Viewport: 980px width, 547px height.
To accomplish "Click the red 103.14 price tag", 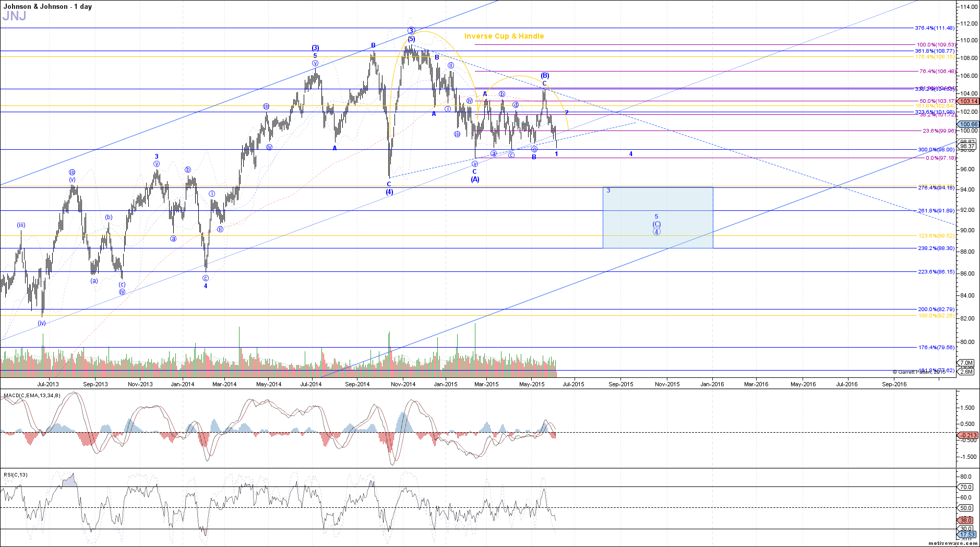I will (969, 101).
